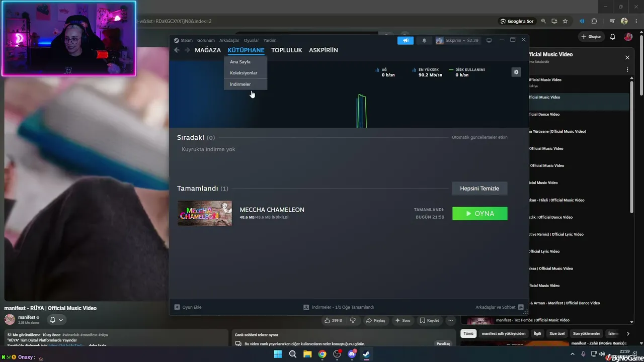644x362 pixels.
Task: Click the install app icon in Chrome
Action: click(554, 21)
